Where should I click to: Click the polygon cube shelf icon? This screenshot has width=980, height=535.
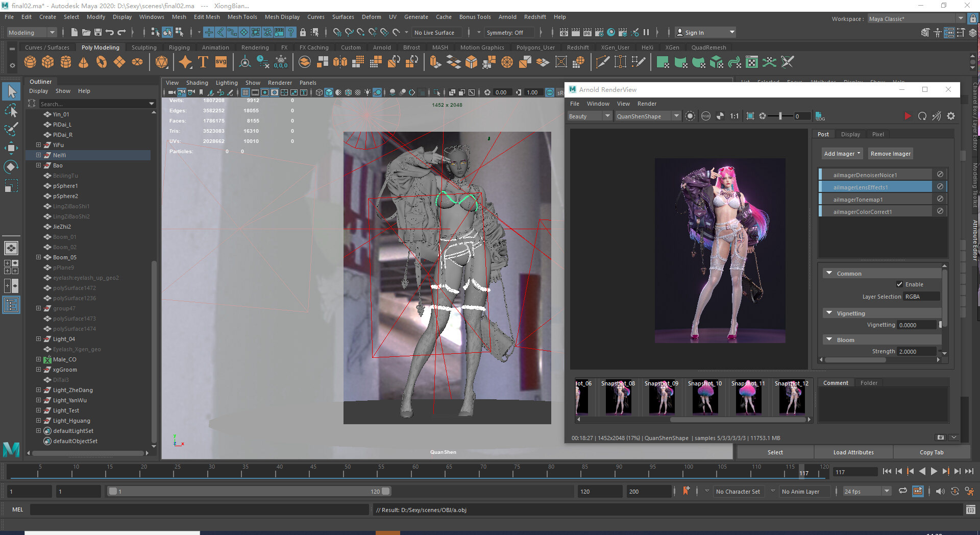48,62
